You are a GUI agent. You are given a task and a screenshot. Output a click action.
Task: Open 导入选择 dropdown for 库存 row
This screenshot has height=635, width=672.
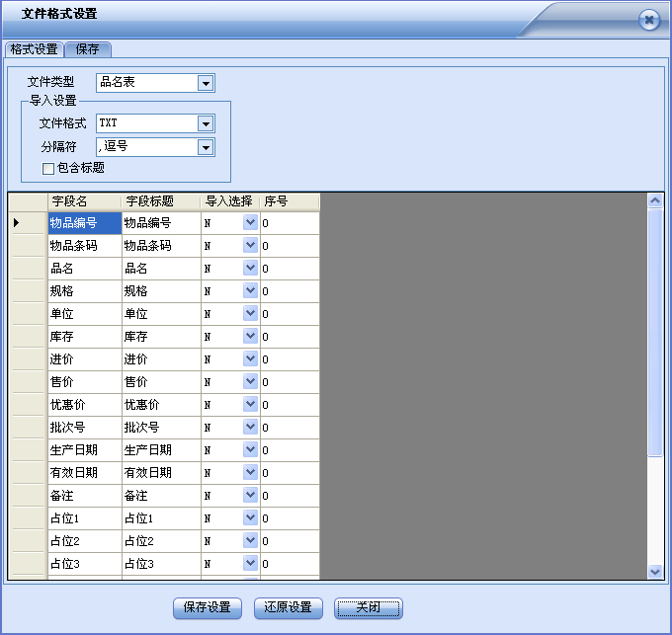250,336
